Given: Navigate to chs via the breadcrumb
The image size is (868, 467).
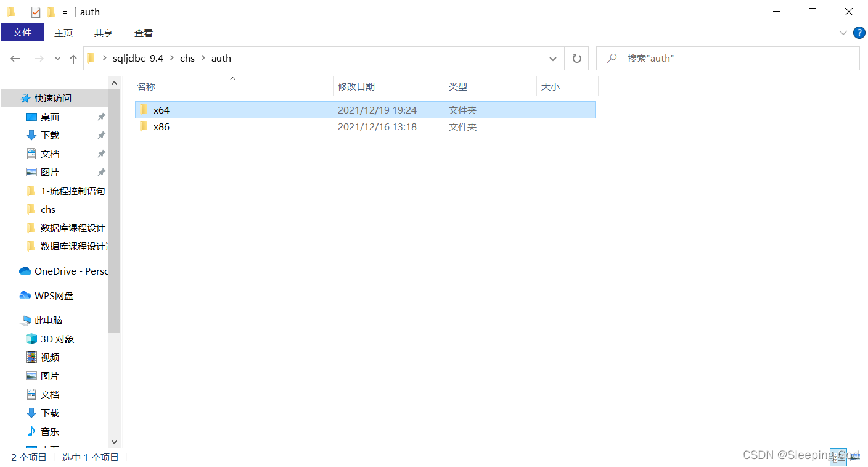Looking at the screenshot, I should coord(187,58).
